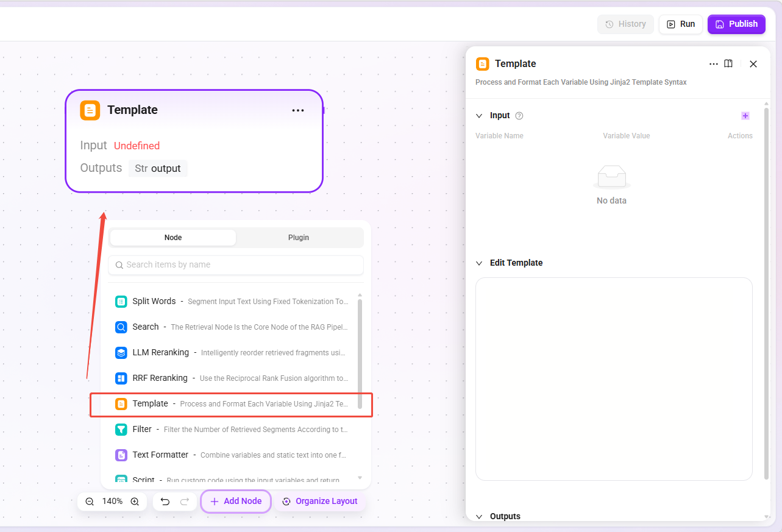Image resolution: width=782 pixels, height=532 pixels.
Task: Click the Add Node button
Action: (236, 502)
